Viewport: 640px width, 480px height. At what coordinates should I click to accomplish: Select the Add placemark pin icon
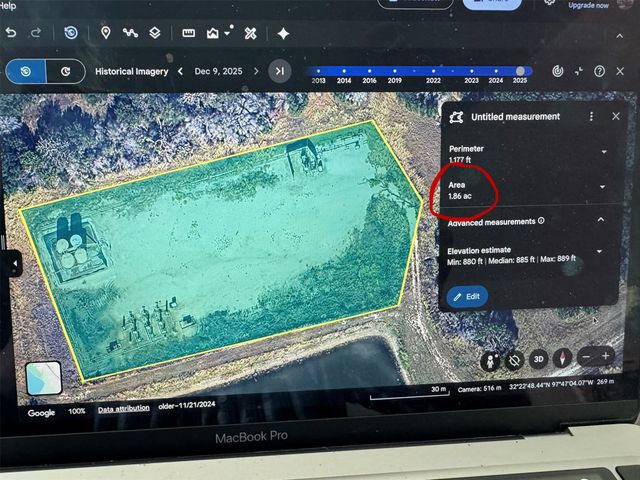(x=105, y=33)
